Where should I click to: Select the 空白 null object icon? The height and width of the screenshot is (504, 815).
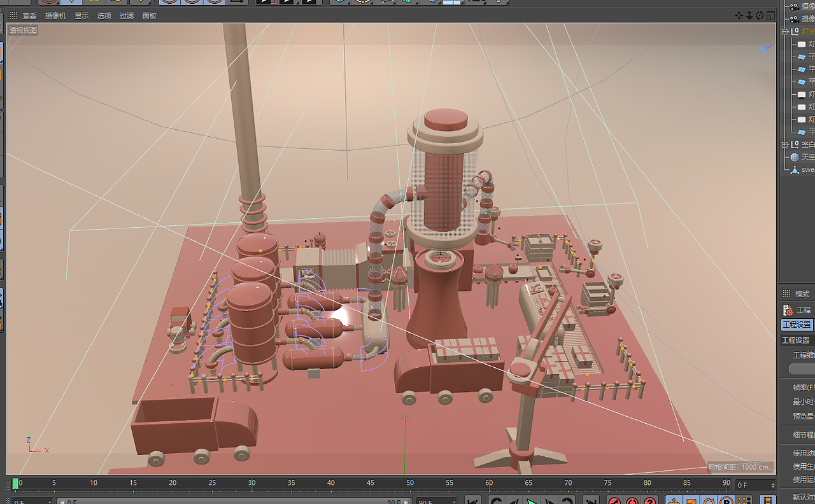point(795,144)
